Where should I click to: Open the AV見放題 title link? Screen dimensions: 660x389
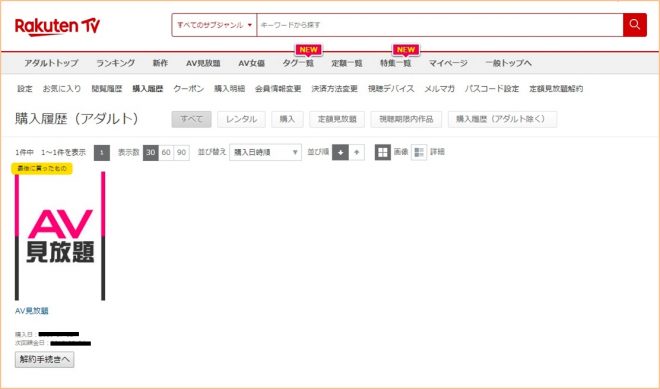[32, 311]
